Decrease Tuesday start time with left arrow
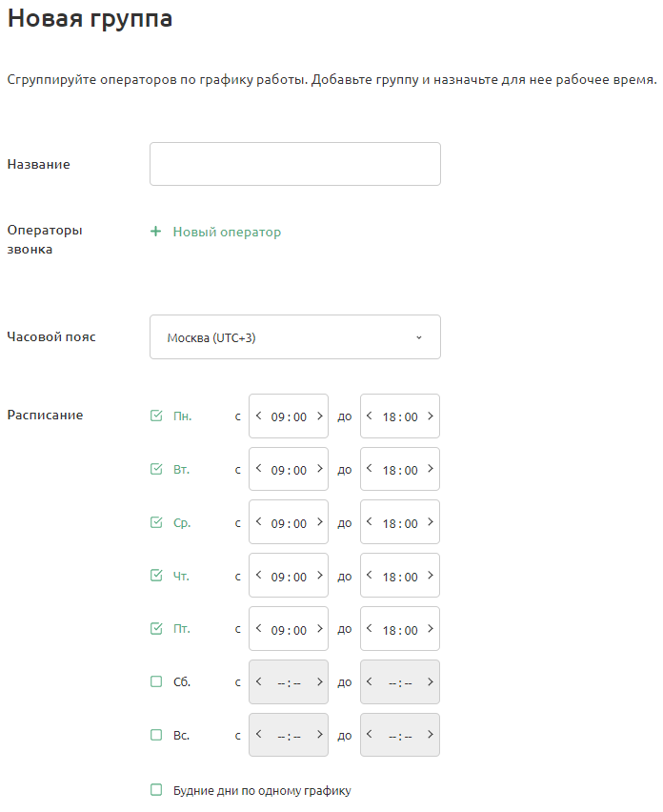The height and width of the screenshot is (812, 663). point(258,470)
